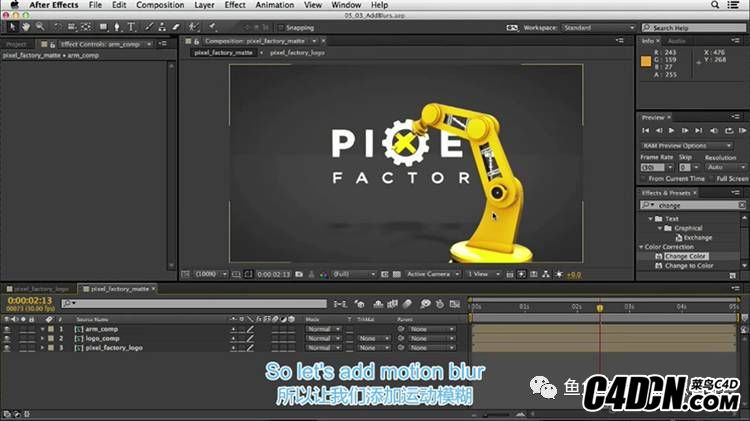Toggle Frame Blending switch for timeline
The height and width of the screenshot is (421, 750).
393,304
